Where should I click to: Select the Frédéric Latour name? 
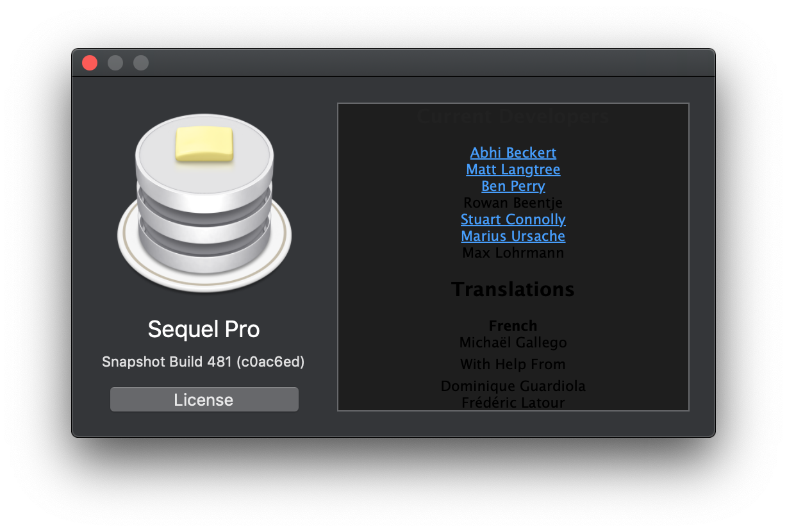click(x=513, y=403)
